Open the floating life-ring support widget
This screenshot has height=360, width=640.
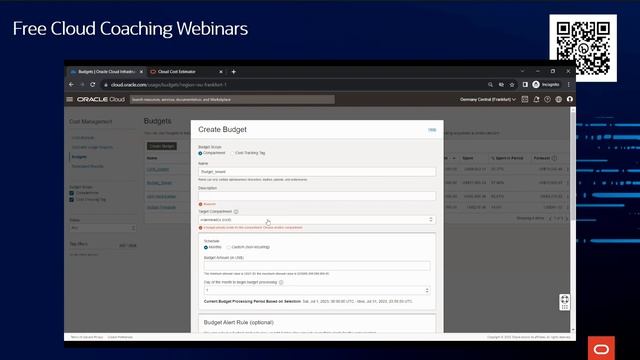tap(564, 302)
